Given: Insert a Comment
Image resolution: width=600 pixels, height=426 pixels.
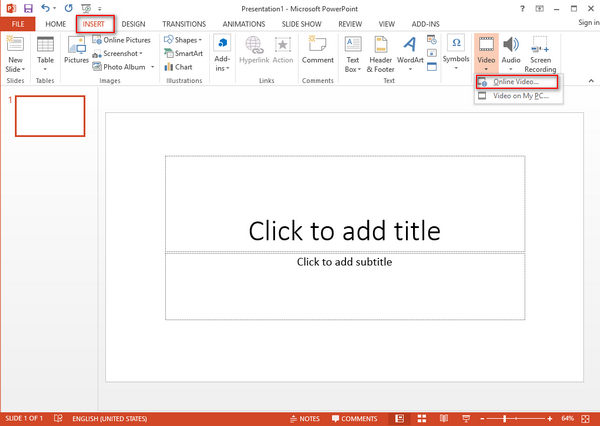Looking at the screenshot, I should coord(318,50).
